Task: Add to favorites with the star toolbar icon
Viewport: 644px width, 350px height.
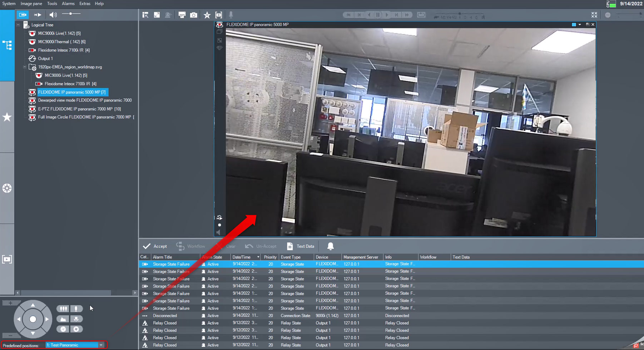Action: tap(207, 15)
